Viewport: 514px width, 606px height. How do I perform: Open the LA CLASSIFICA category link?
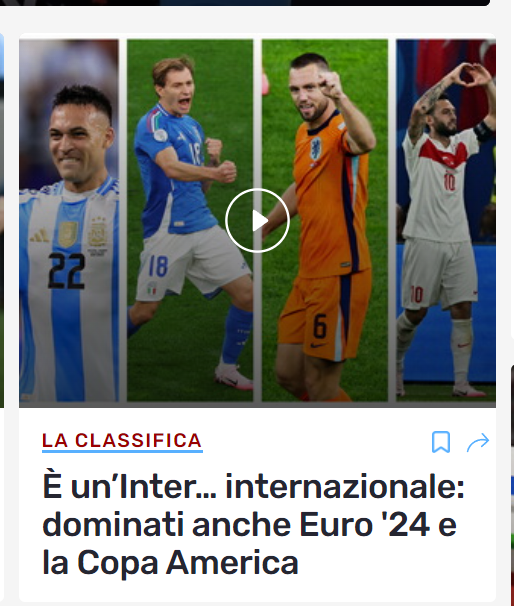tap(122, 441)
